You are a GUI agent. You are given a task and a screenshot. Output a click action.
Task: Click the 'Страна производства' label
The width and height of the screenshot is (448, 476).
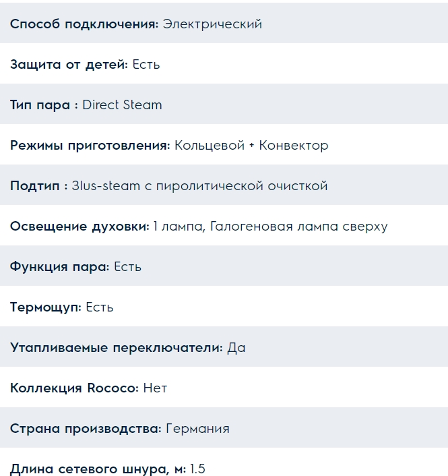[86, 429]
